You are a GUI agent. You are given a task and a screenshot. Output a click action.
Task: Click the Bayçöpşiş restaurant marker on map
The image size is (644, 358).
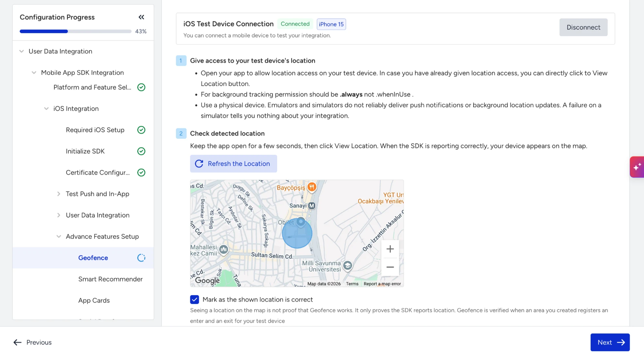(312, 187)
